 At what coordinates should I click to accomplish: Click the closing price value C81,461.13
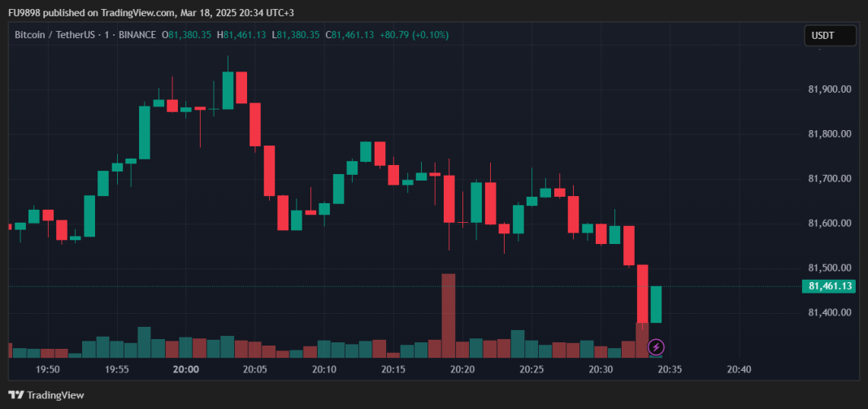click(x=349, y=35)
